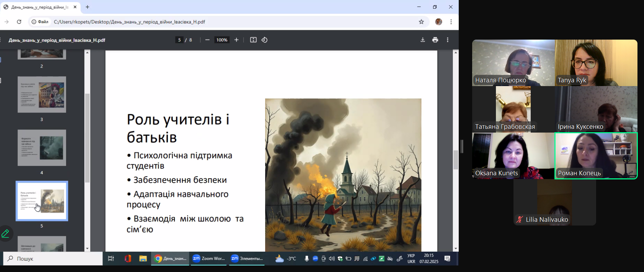Switch to Zoom Элементы taskbar item
644x272 pixels.
[x=247, y=259]
